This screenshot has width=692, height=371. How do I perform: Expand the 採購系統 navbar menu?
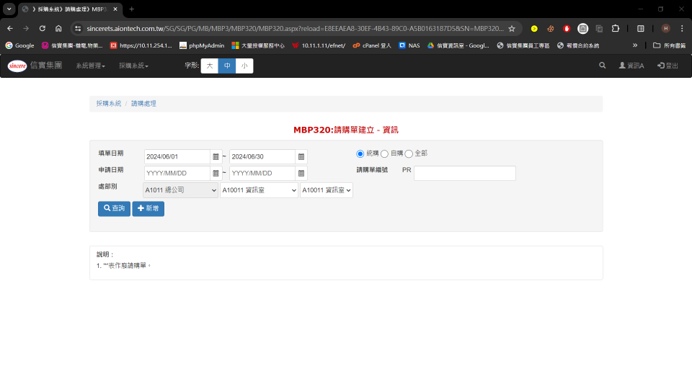[x=133, y=66]
